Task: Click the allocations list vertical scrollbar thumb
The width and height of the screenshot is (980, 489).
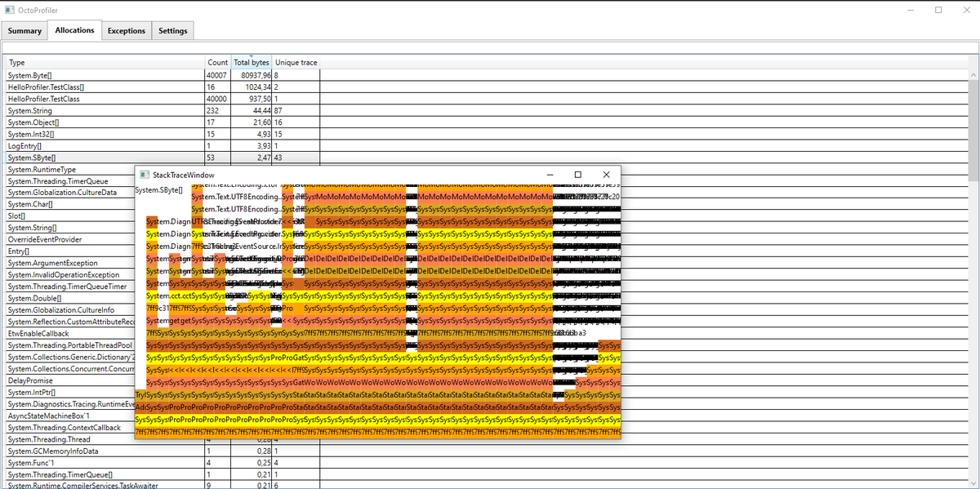Action: (x=973, y=131)
